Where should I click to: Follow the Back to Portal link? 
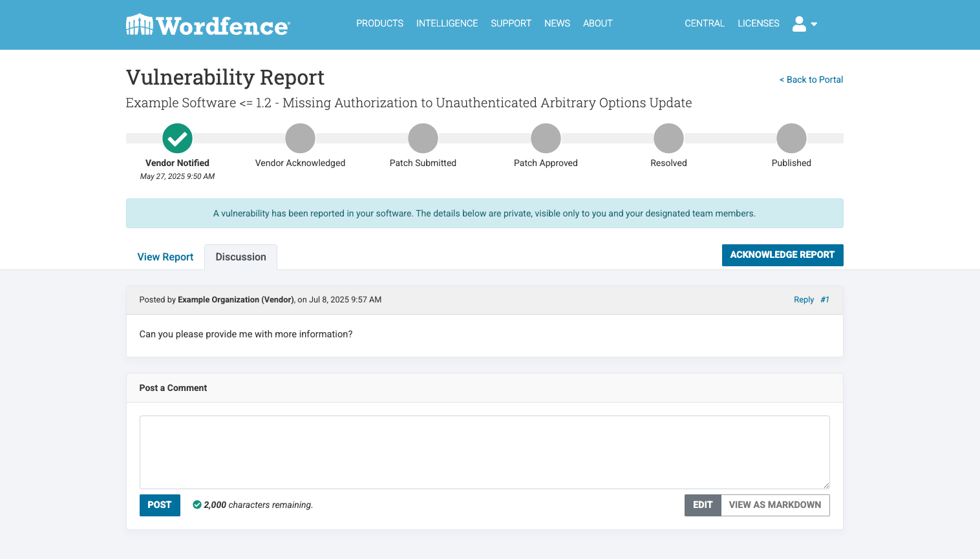[811, 79]
